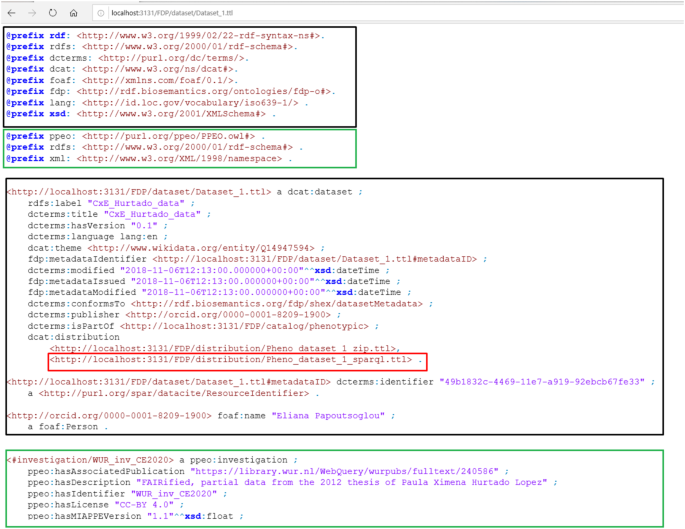Click the hasVersion value "0.1"

[144, 226]
